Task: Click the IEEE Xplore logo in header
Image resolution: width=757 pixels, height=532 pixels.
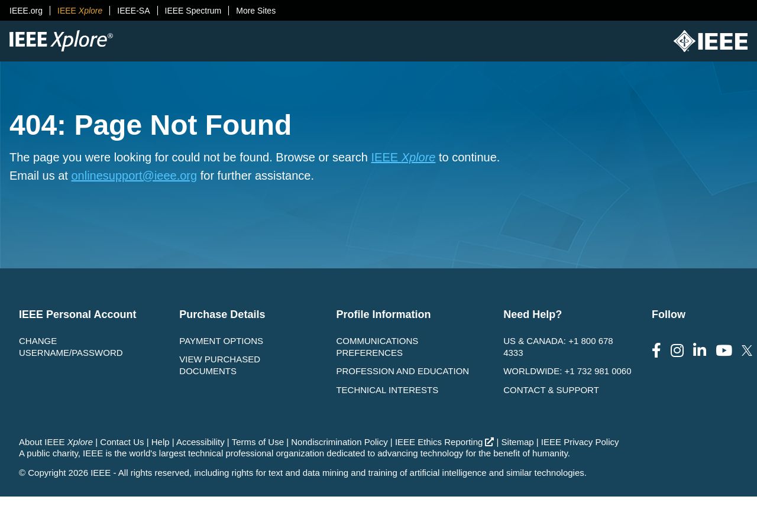Action: tap(61, 41)
